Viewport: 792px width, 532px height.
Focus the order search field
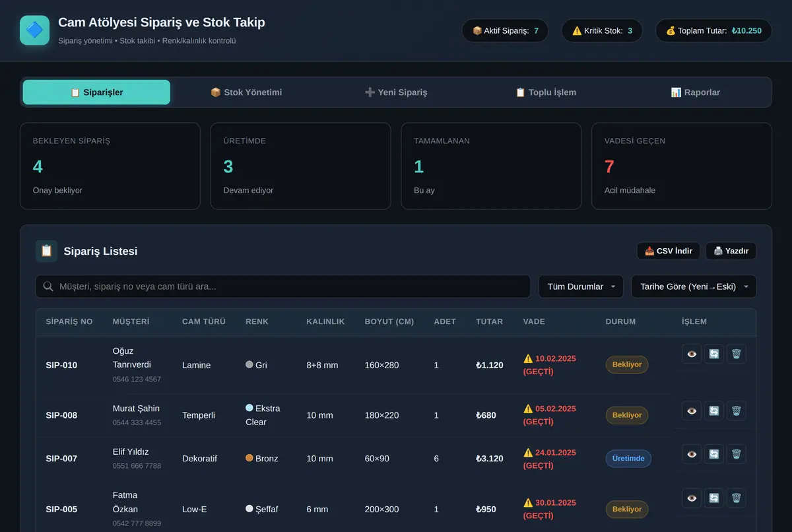[x=283, y=286]
